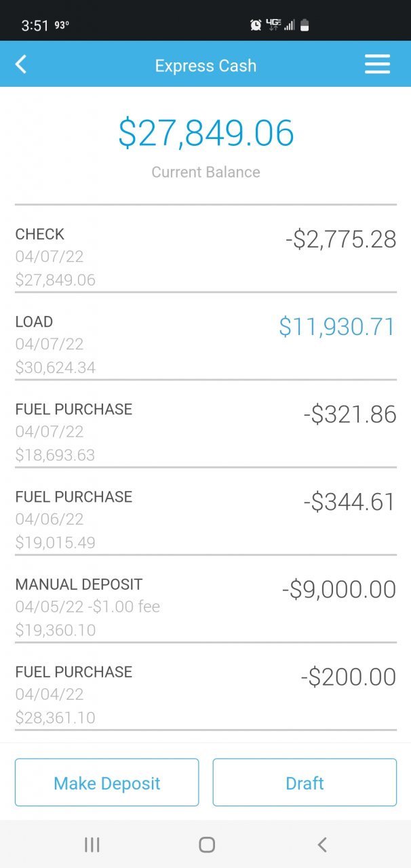Tap the Express Cash title
Viewport: 411px width, 868px height.
pos(206,66)
